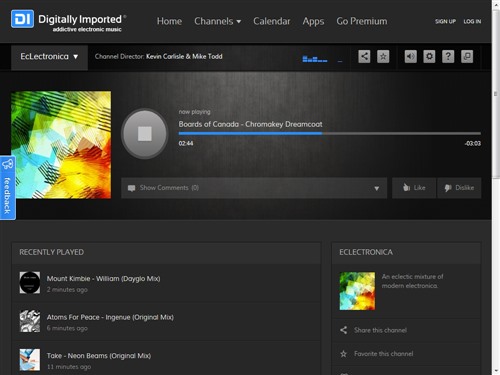
Task: Open pop-out player window icon
Action: tap(467, 56)
